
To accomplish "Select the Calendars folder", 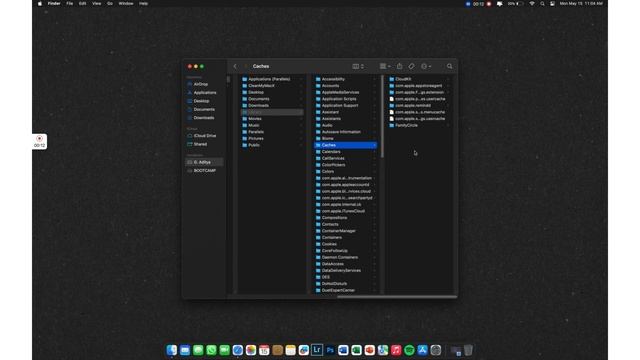I will pos(345,151).
